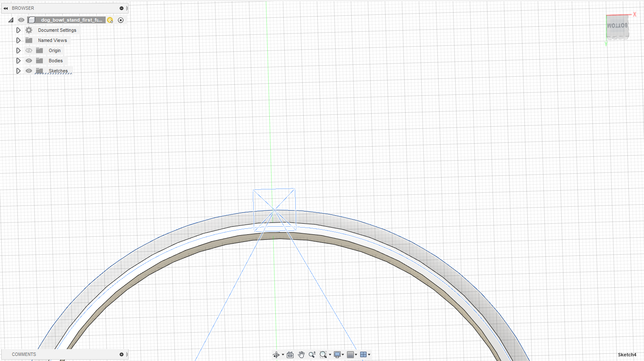Activate the root component radio button
The width and height of the screenshot is (644, 361).
point(121,20)
